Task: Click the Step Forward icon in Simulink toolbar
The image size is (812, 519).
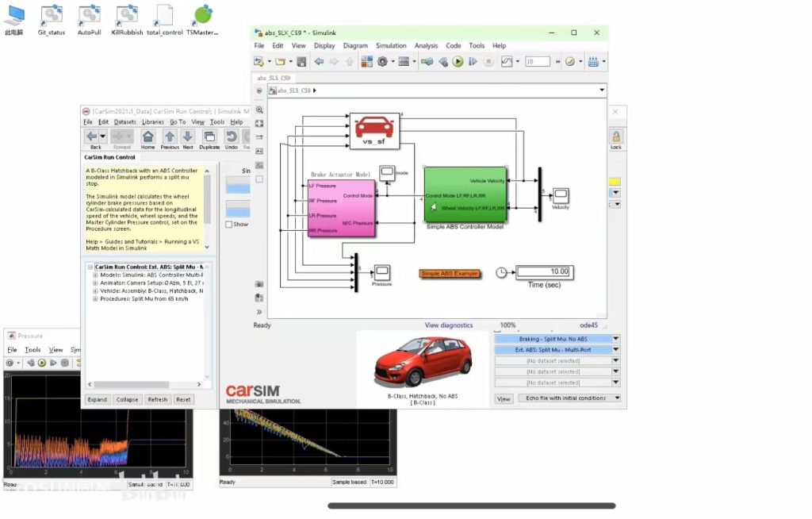Action: tap(471, 61)
